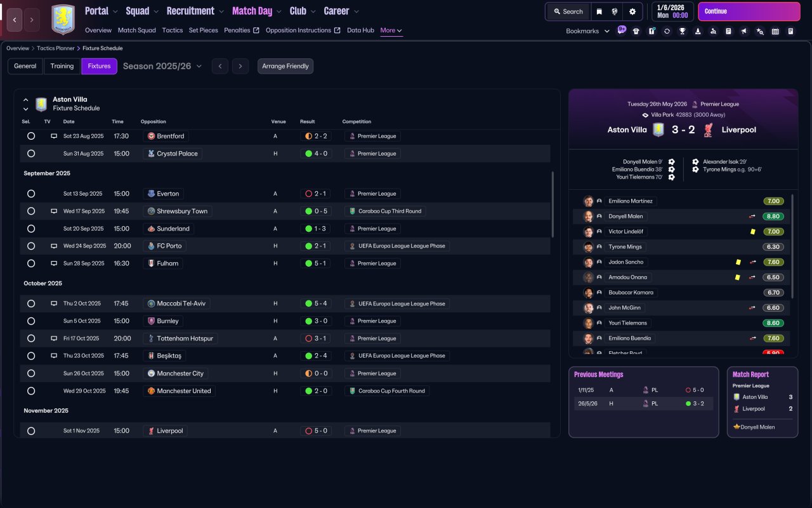Select the Crystal Palace fixture radio circle
812x508 pixels.
pos(31,154)
